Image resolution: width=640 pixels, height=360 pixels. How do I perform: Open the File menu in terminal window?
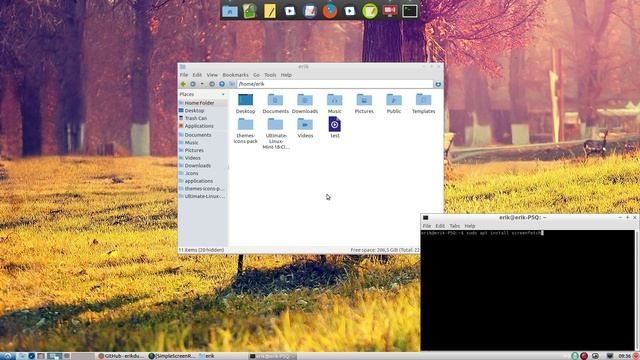pyautogui.click(x=427, y=226)
